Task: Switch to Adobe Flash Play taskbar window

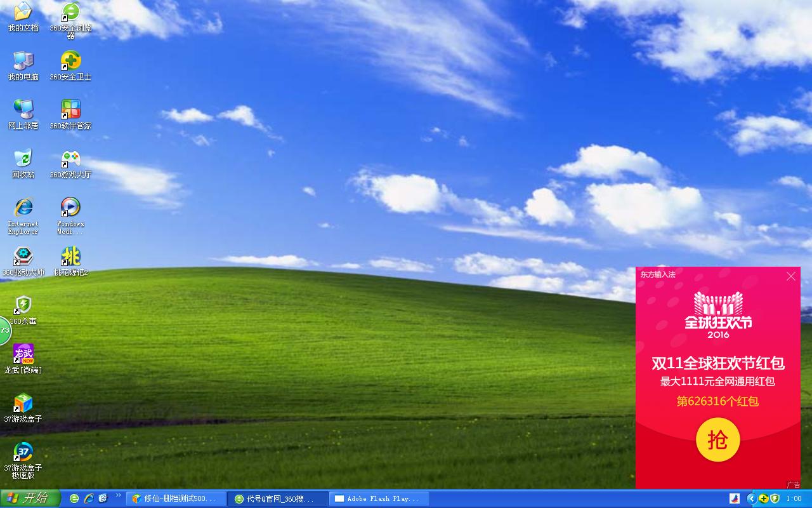Action: (x=379, y=498)
